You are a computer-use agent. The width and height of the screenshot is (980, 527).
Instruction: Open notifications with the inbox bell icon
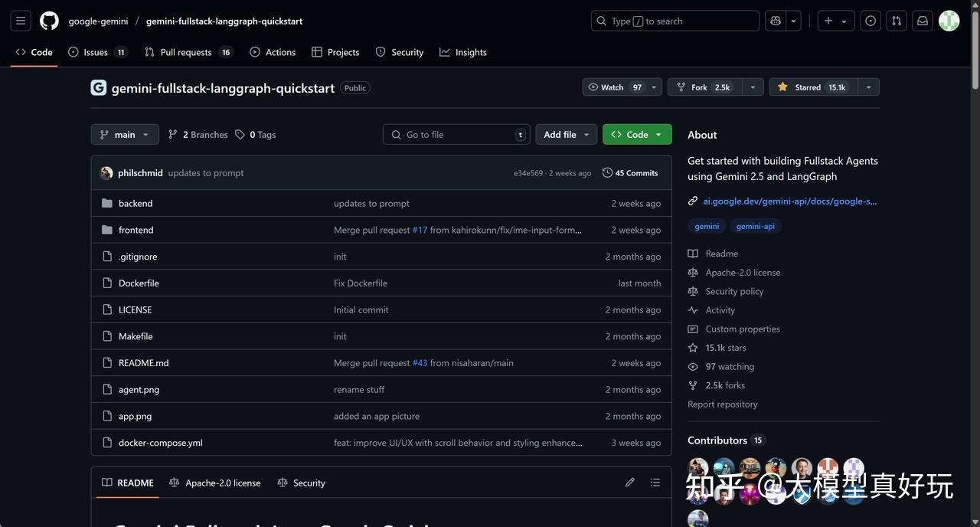pos(922,21)
